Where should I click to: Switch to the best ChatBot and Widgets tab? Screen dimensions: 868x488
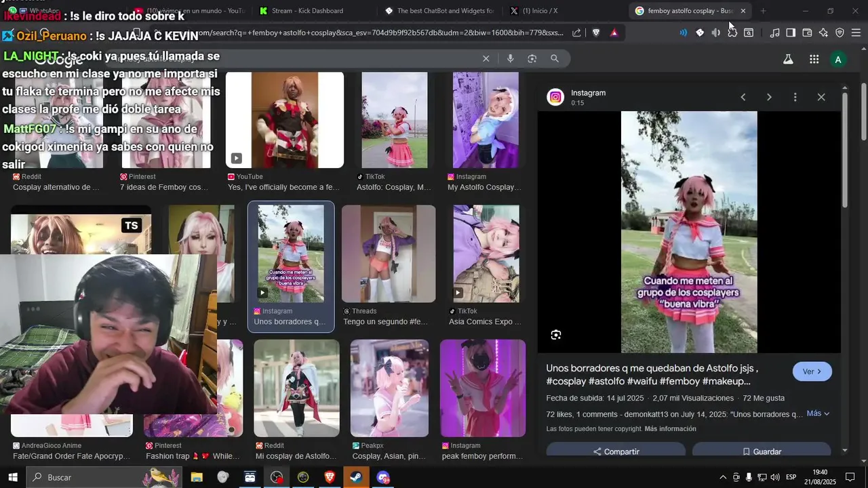(x=439, y=11)
